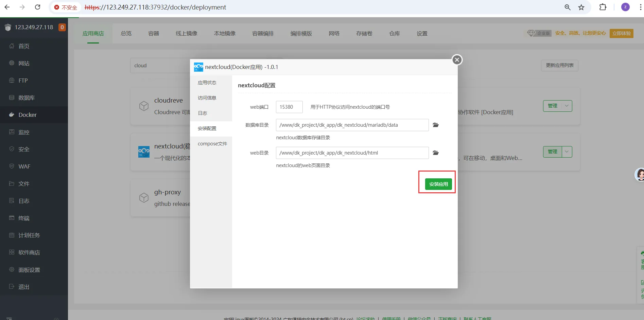The height and width of the screenshot is (320, 644).
Task: Open 数据库 via its database icon
Action: (12, 98)
